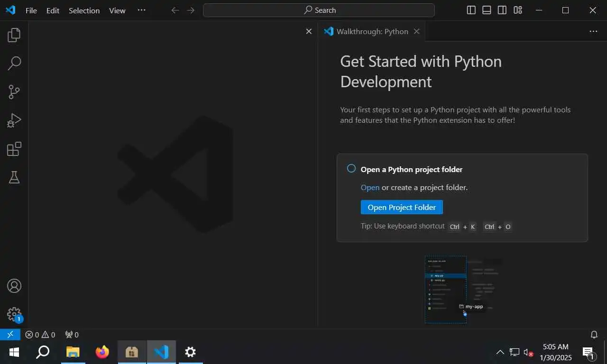Open Windows taskbar search

click(43, 352)
